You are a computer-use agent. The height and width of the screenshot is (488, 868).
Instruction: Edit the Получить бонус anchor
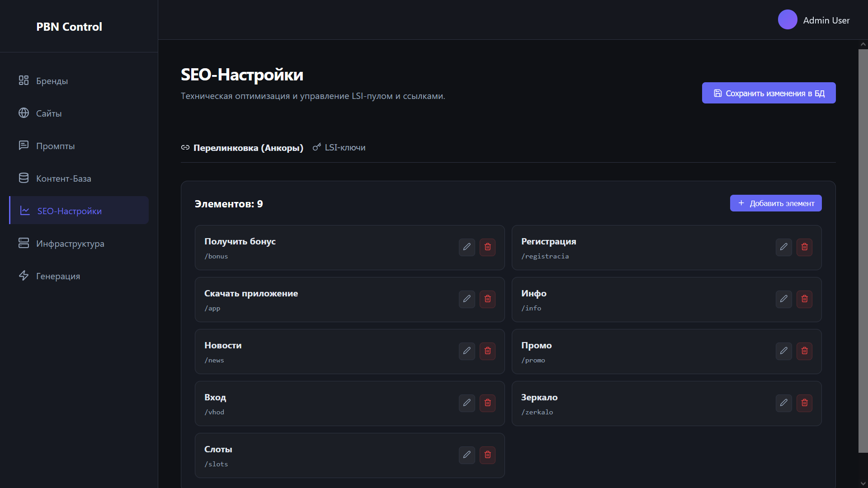pyautogui.click(x=467, y=247)
